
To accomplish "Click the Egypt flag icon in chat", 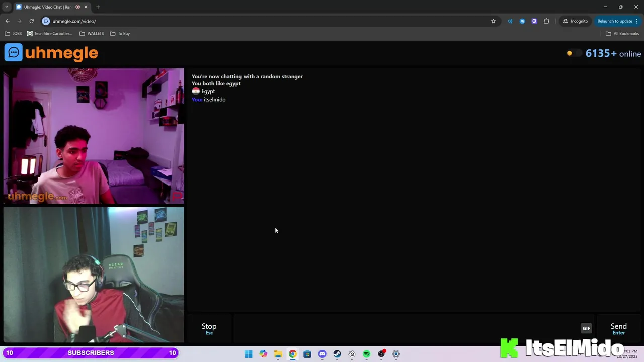I will click(x=196, y=91).
